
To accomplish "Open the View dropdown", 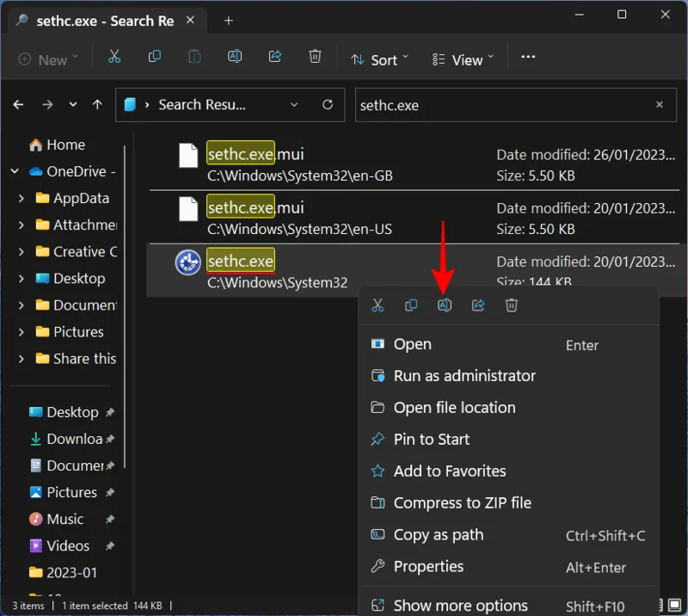I will (462, 59).
